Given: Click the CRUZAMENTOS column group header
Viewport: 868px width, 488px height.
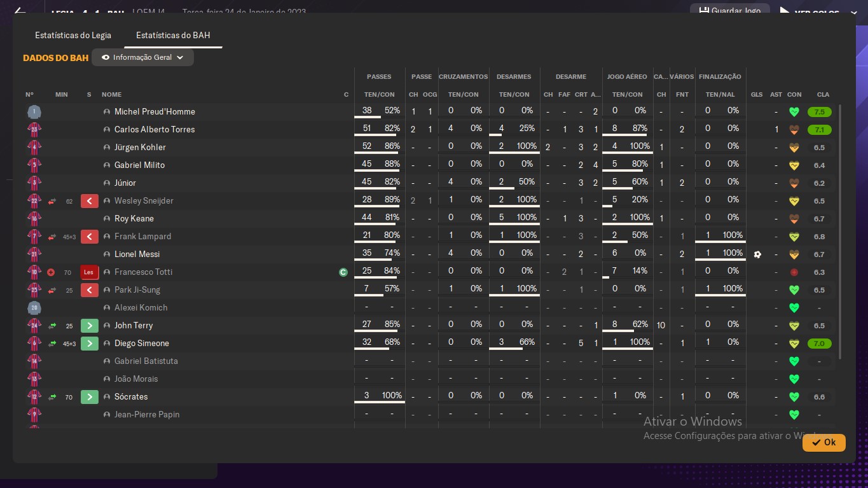Looking at the screenshot, I should [x=463, y=77].
